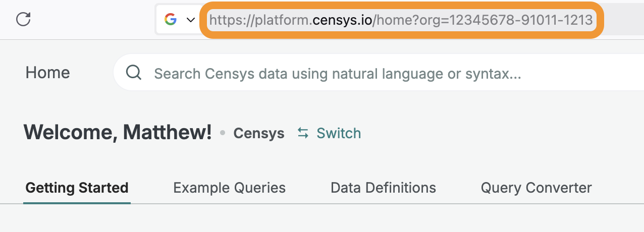The image size is (644, 232).
Task: Click the dot separator beside Censys name
Action: point(223,134)
